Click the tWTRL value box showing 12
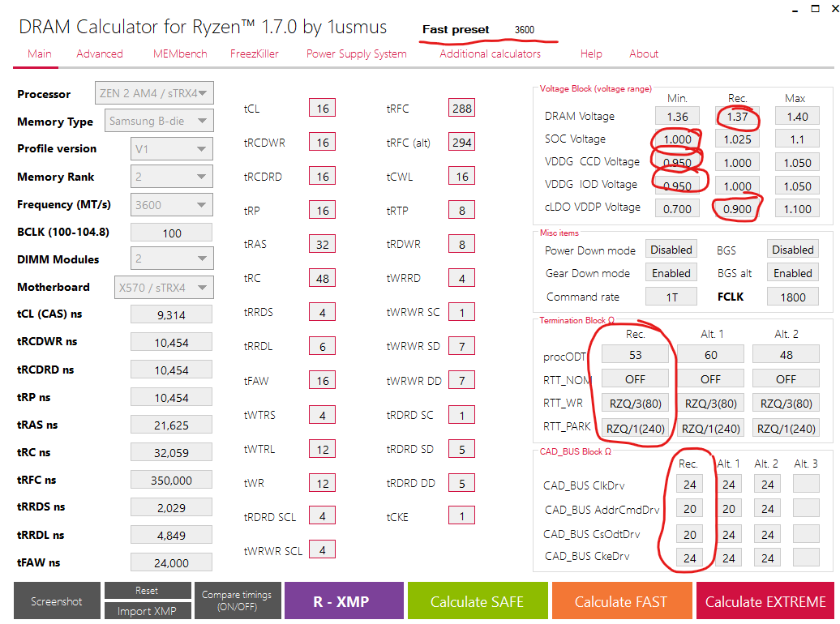Screen dimensions: 840x624 (323, 449)
